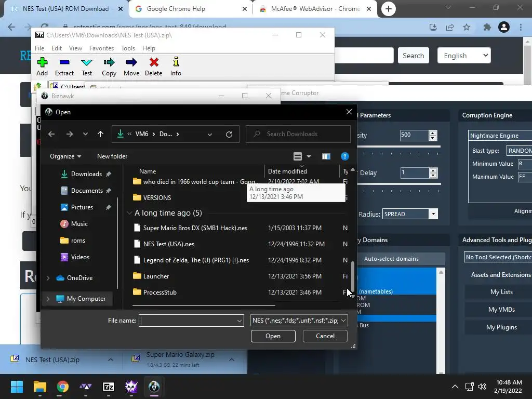Expand My Computer in navigation tree
This screenshot has width=532, height=399.
pos(48,299)
